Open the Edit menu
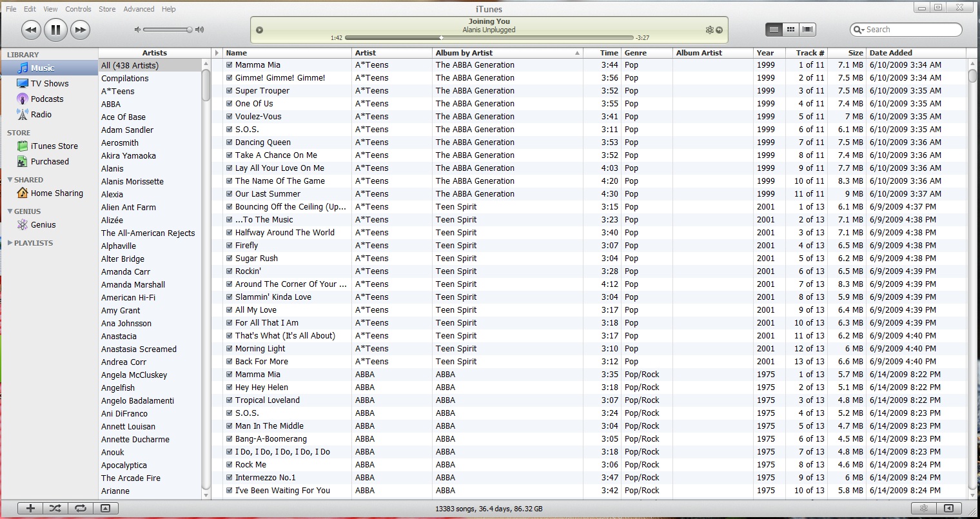This screenshot has height=519, width=980. (30, 9)
